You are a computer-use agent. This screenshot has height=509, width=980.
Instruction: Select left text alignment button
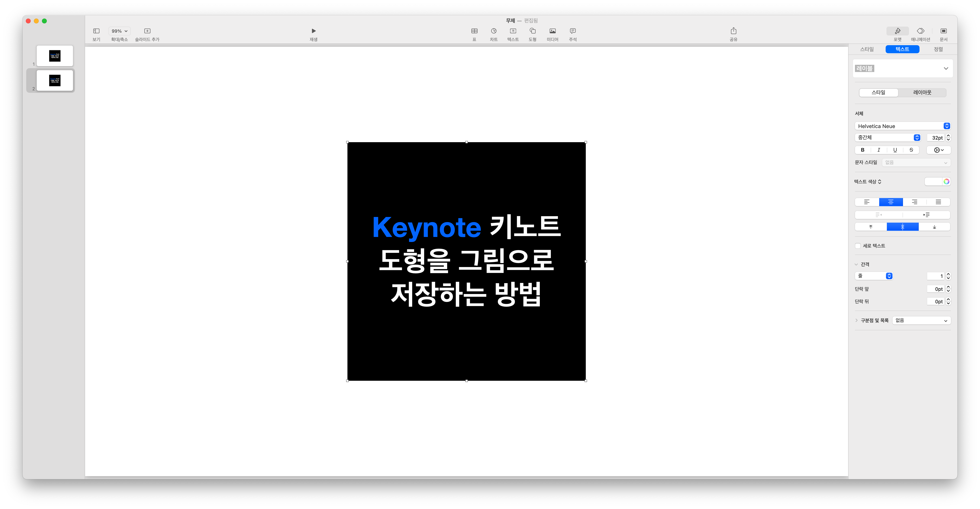tap(867, 202)
